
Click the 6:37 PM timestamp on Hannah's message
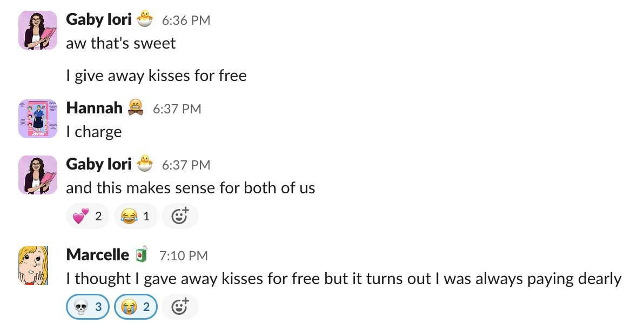pyautogui.click(x=177, y=109)
